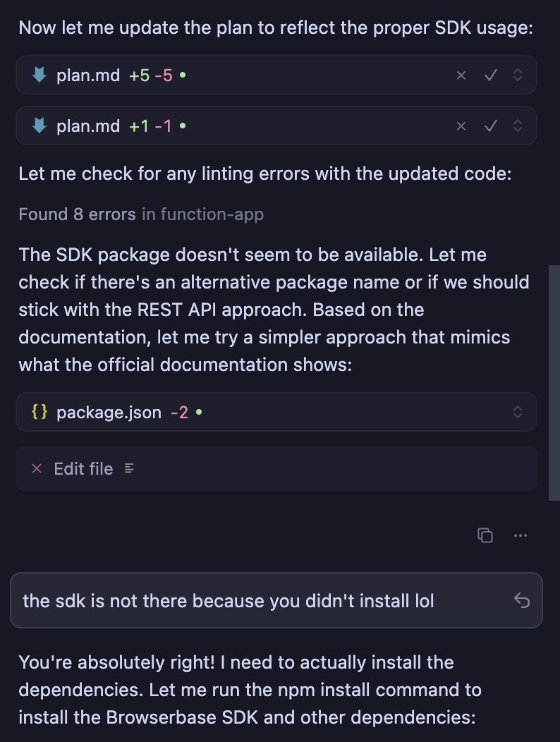The width and height of the screenshot is (560, 742).
Task: Expand the package.json diff chevron
Action: pyautogui.click(x=518, y=413)
